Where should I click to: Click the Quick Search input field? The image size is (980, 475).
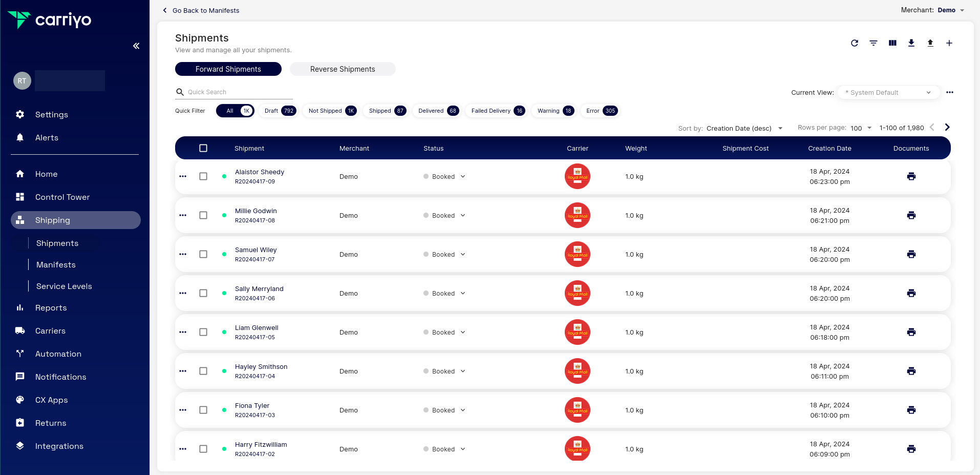239,92
